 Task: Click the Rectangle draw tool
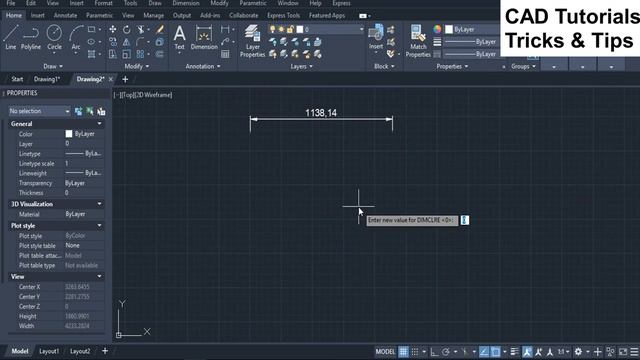coord(91,29)
